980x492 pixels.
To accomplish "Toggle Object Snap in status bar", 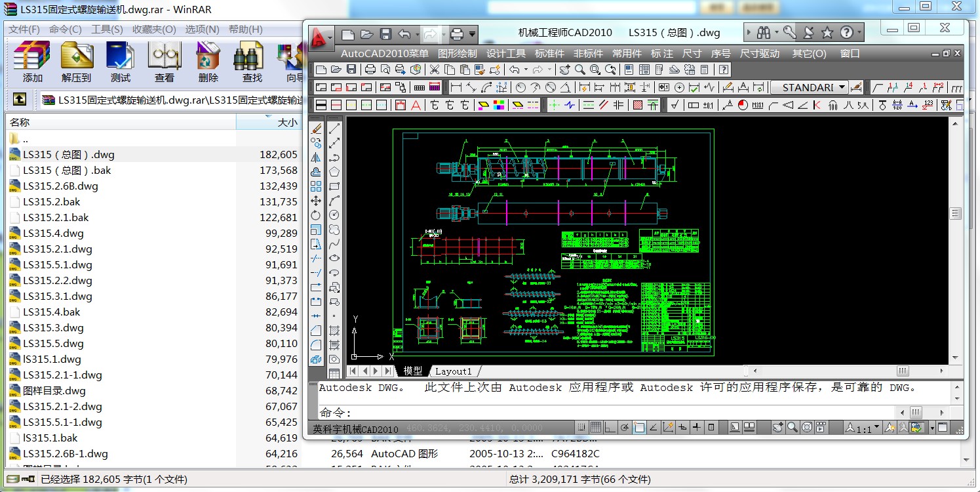I will point(639,428).
